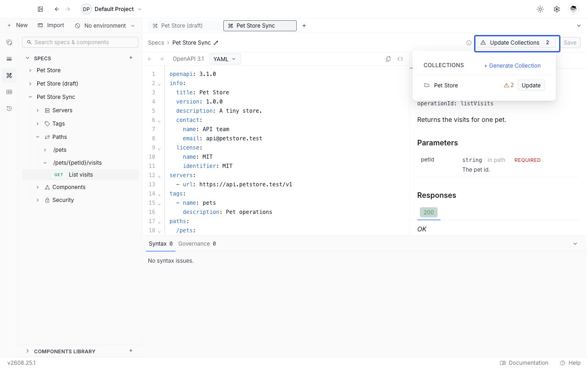Click the OpenAPI 3.1 label

[188, 59]
